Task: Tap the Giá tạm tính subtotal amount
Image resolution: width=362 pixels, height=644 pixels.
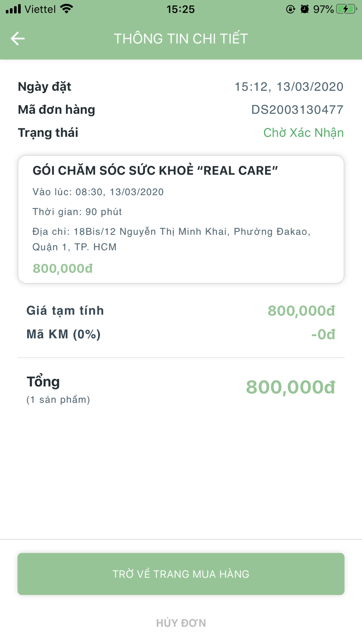Action: [302, 311]
